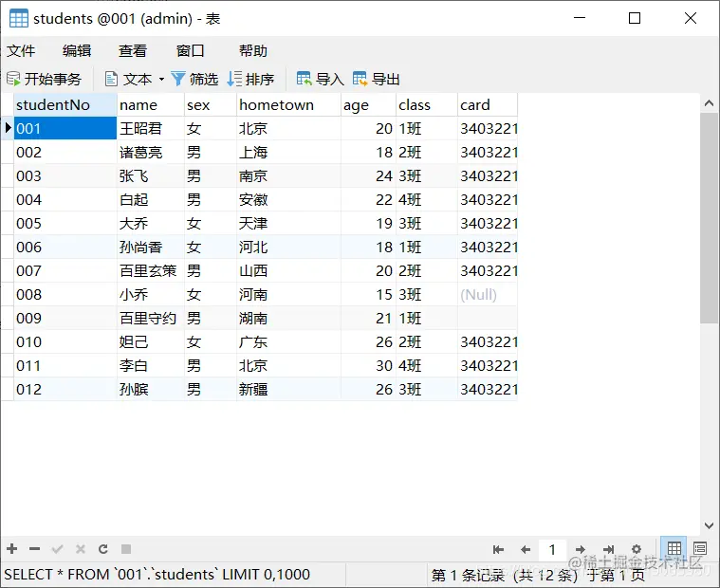Click the page number field

click(552, 549)
